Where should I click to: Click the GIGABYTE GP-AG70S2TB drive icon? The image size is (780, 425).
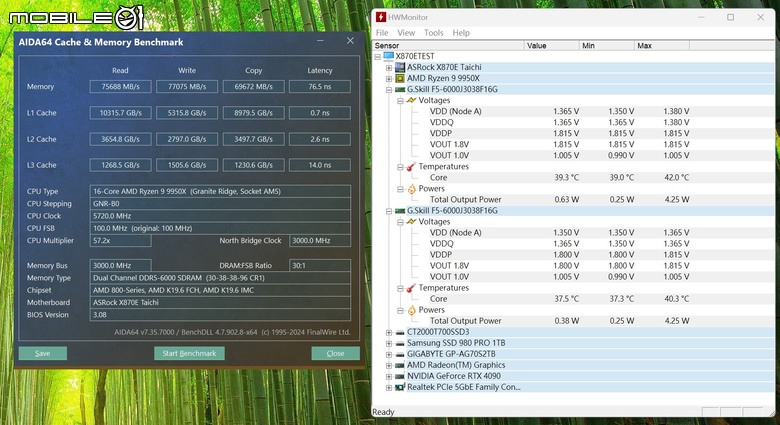[400, 354]
